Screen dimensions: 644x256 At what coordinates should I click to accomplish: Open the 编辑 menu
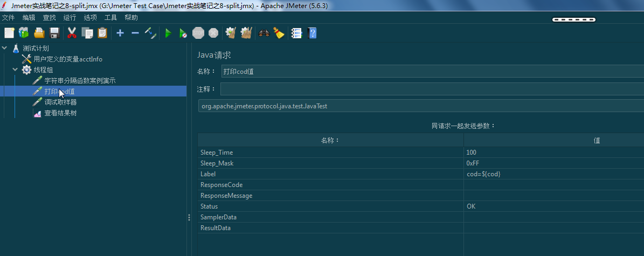29,17
